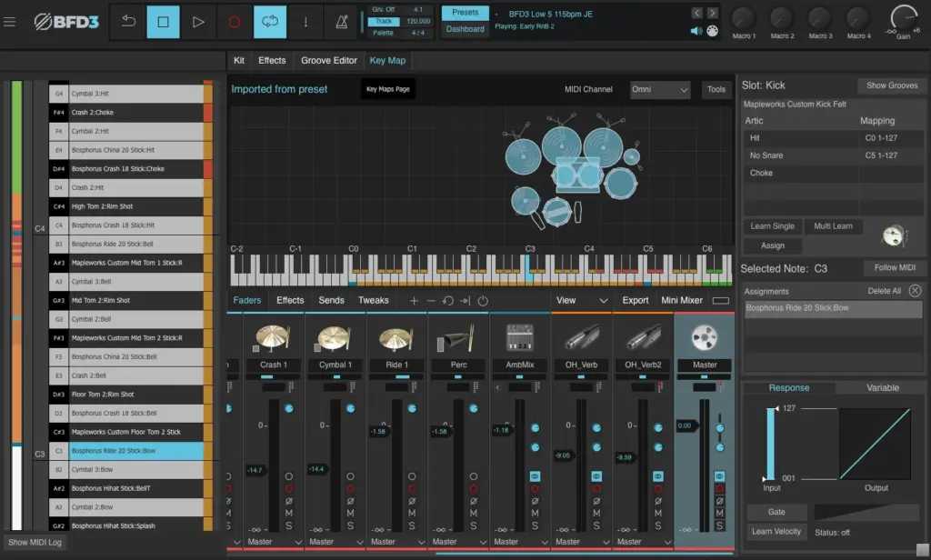Click the master Gain knob
The image size is (931, 560).
click(903, 18)
